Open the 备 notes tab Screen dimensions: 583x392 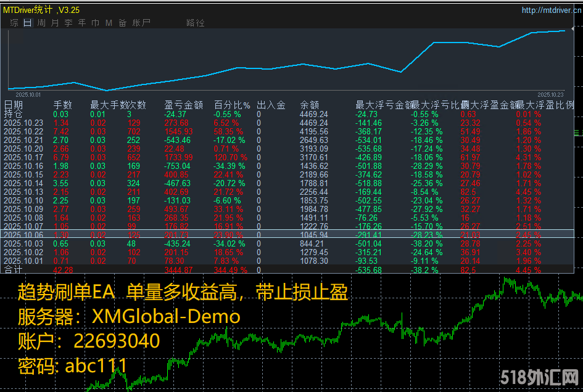123,23
